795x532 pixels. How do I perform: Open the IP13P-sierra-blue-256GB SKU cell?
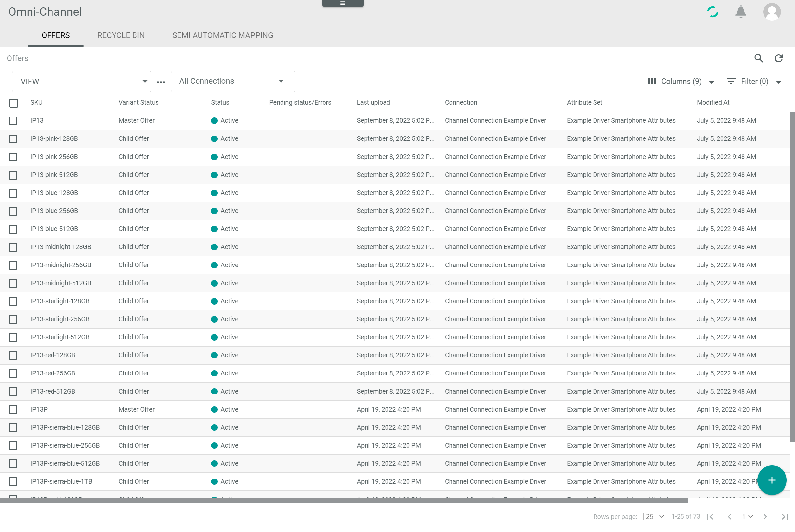65,445
